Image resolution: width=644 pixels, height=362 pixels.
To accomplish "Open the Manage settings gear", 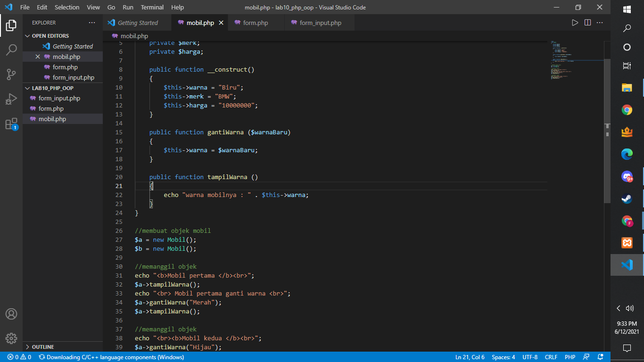I will point(10,338).
